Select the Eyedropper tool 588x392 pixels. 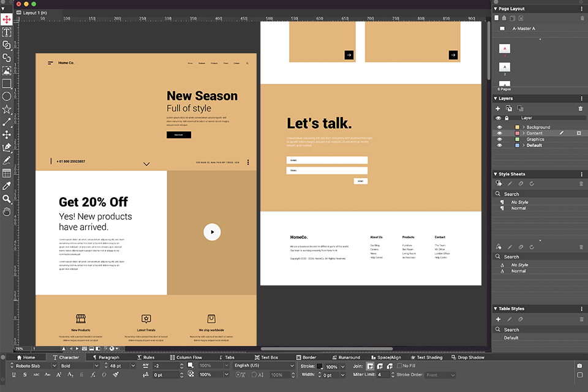click(x=7, y=186)
